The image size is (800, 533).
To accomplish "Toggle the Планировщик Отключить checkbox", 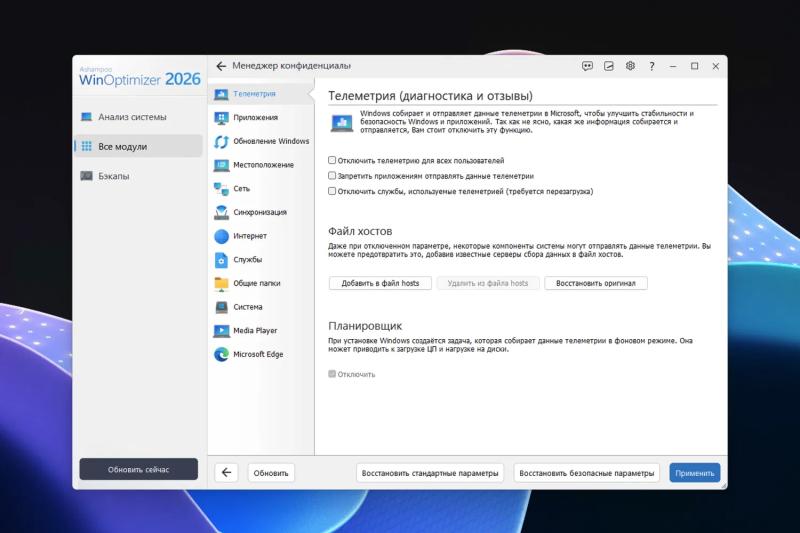I will [332, 374].
